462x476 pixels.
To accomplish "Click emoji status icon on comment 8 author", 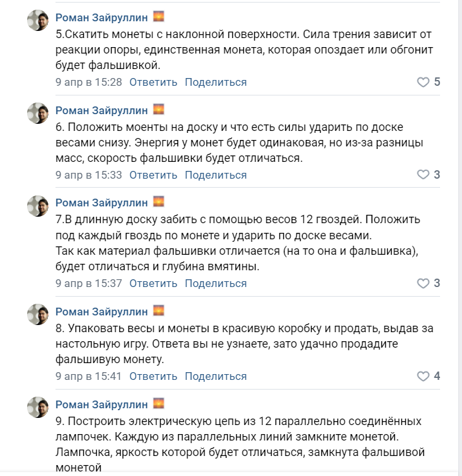I will (x=159, y=310).
